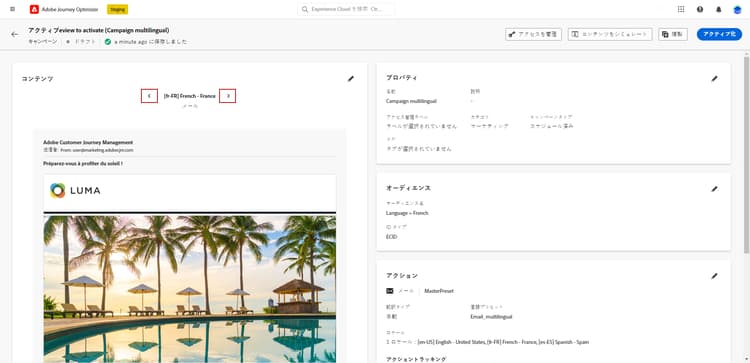Edit the コンテンツ section with the pencil icon
This screenshot has width=750, height=363.
351,78
